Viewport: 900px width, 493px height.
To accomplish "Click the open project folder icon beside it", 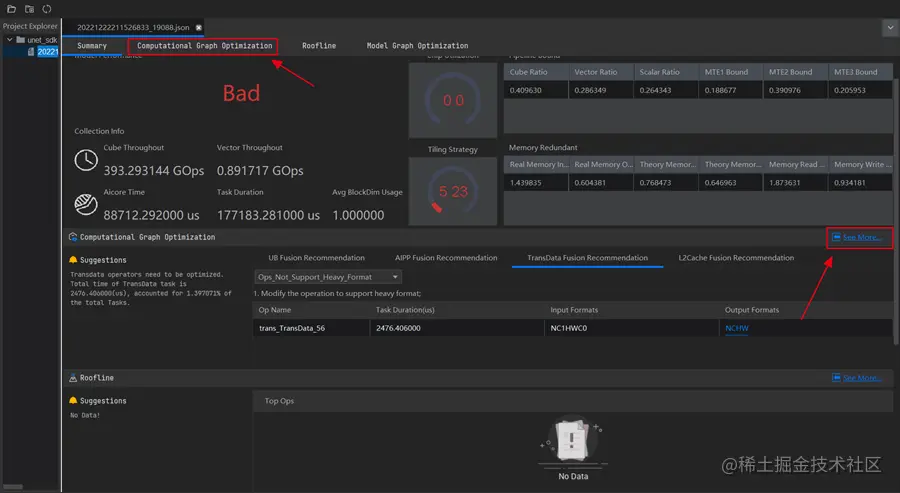I will click(x=29, y=9).
